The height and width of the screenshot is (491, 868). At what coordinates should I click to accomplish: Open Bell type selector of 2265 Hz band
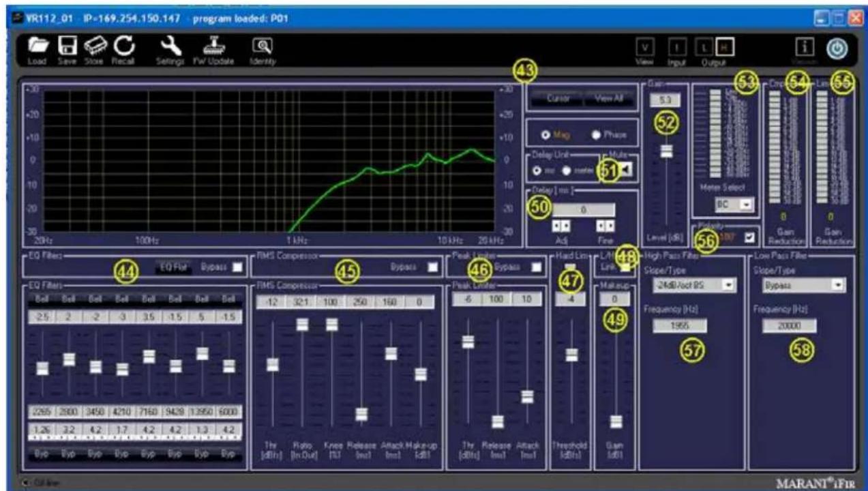tap(42, 299)
